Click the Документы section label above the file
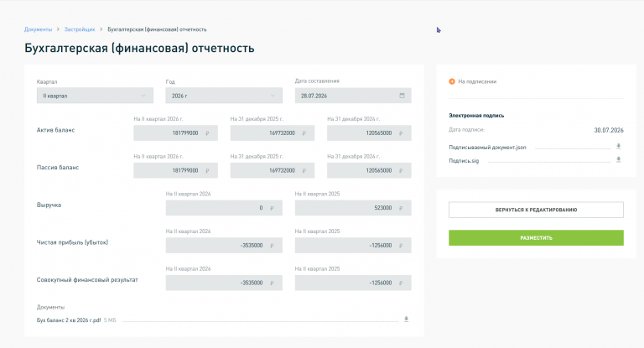This screenshot has width=644, height=348. tap(50, 307)
